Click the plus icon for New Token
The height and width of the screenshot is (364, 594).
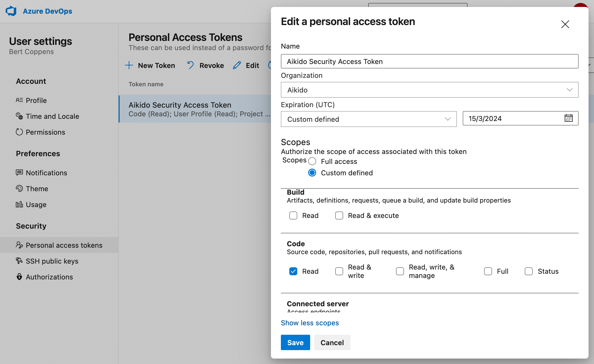[129, 65]
